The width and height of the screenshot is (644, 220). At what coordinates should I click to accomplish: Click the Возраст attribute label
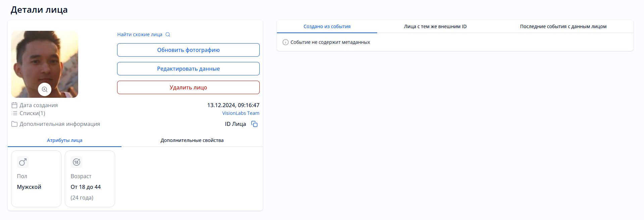[81, 176]
